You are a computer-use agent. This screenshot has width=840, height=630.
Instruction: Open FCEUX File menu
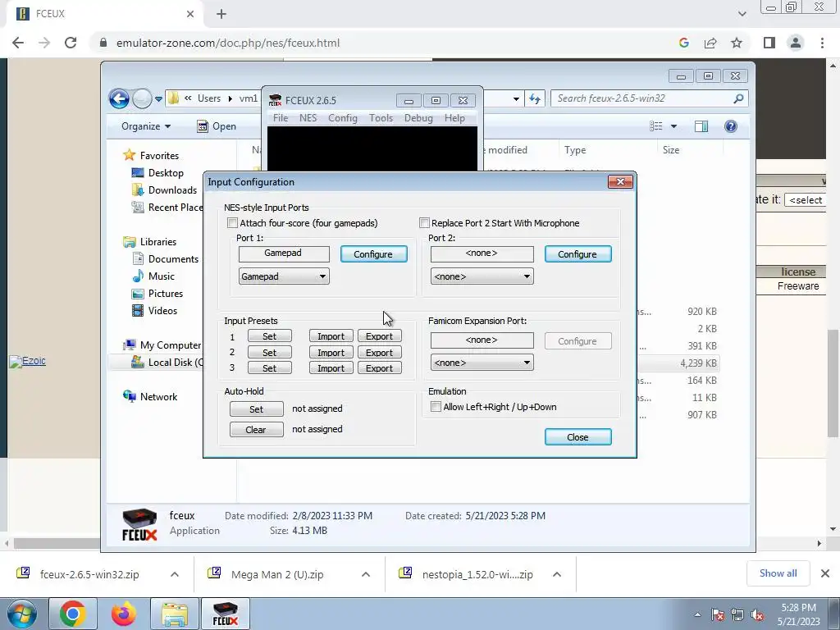tap(281, 118)
